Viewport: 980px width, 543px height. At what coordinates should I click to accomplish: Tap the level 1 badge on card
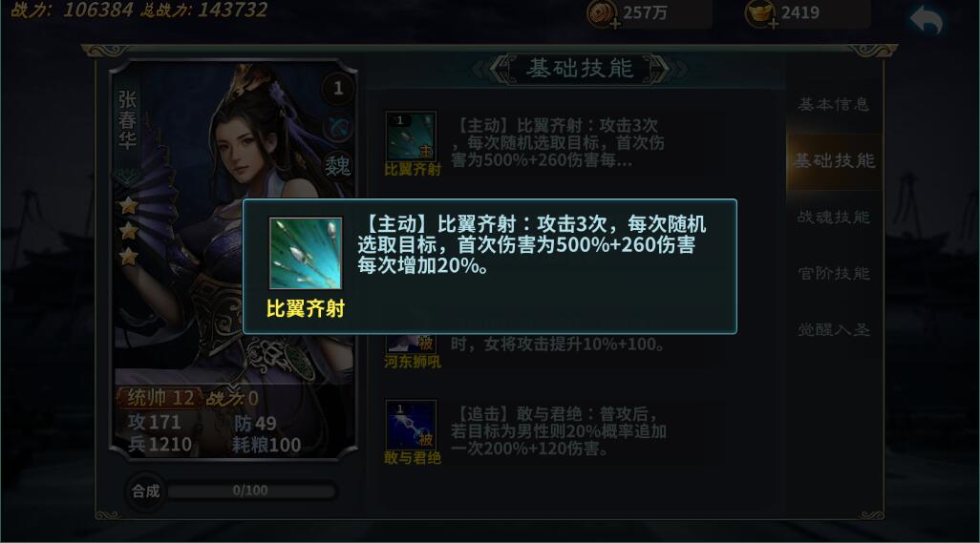[x=337, y=88]
